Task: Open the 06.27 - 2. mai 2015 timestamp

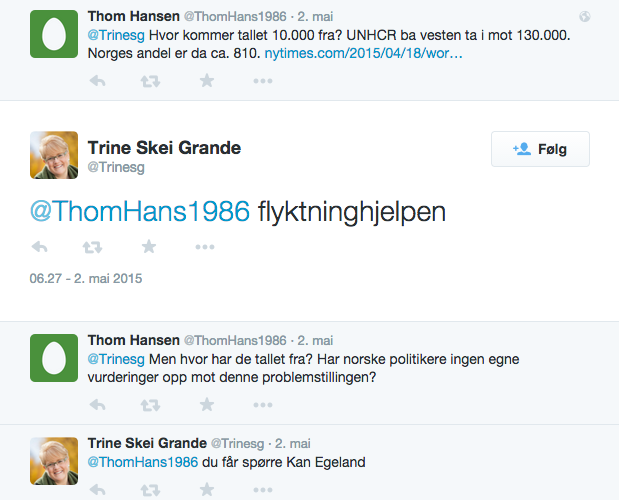Action: click(x=86, y=278)
